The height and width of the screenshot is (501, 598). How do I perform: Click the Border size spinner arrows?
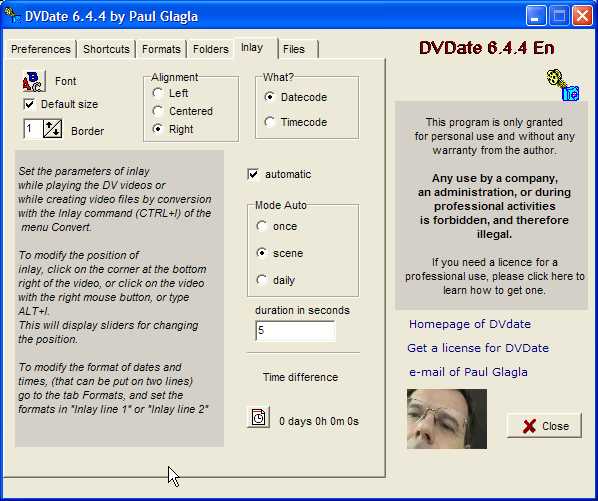coord(53,129)
